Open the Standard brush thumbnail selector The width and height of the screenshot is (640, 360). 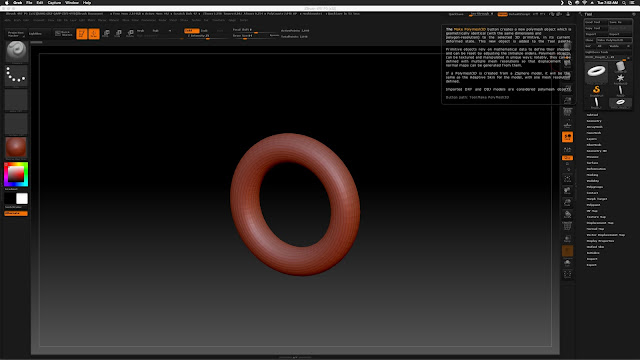tap(16, 52)
